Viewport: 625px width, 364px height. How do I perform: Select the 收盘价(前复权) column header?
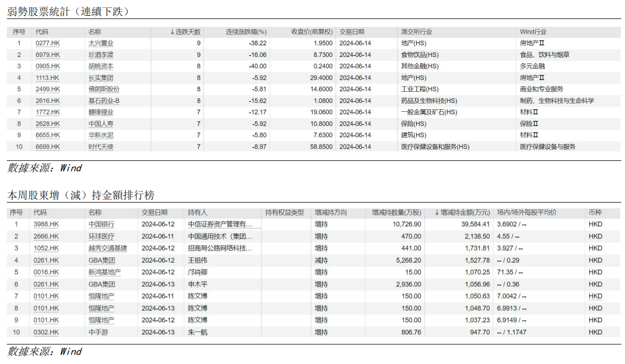[x=312, y=32]
